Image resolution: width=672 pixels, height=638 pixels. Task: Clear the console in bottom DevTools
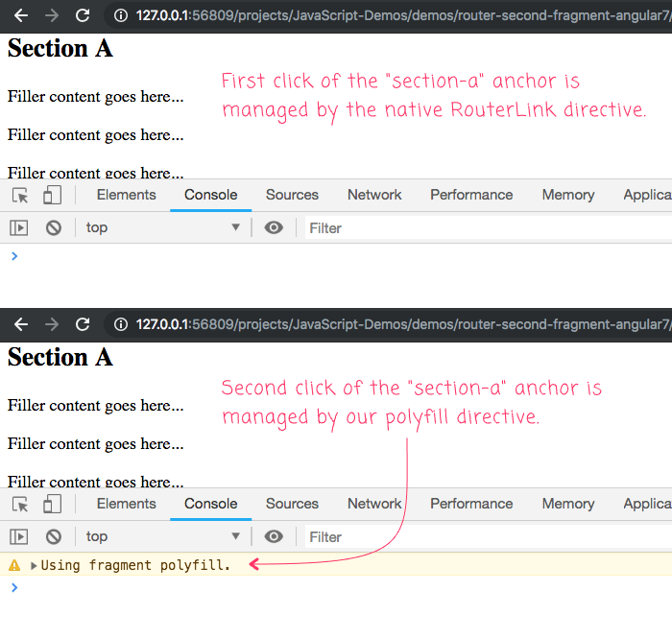[x=54, y=536]
